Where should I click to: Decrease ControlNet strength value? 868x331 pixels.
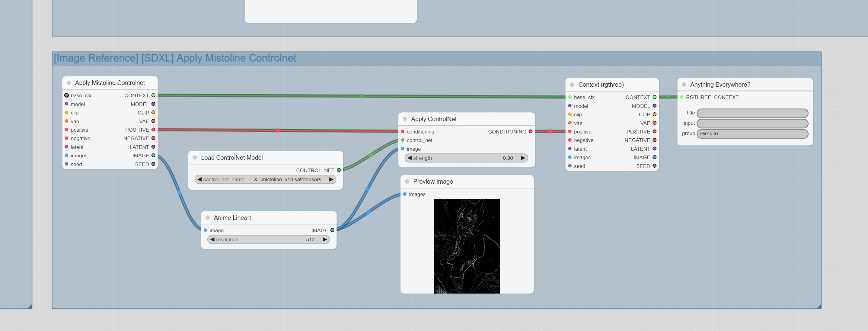pyautogui.click(x=409, y=158)
